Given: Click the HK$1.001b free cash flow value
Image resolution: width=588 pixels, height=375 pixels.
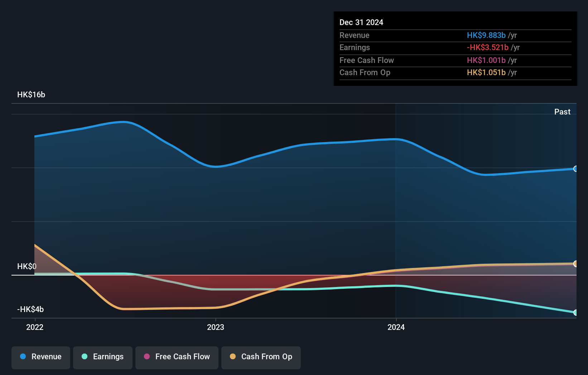Looking at the screenshot, I should click(x=486, y=60).
